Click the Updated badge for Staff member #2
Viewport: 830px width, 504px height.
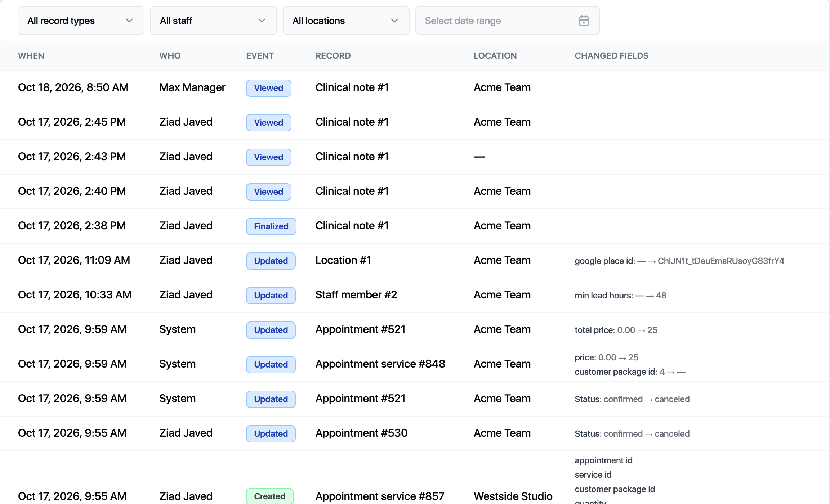click(271, 295)
